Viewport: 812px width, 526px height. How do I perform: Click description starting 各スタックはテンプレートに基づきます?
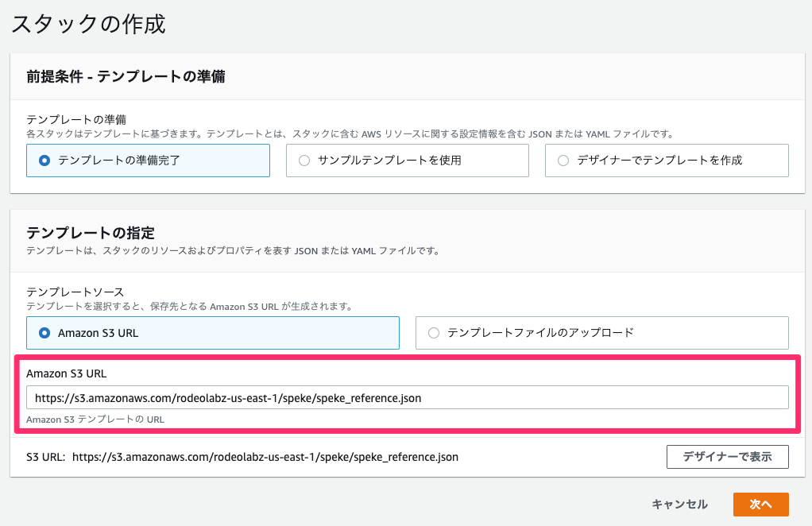[x=350, y=134]
